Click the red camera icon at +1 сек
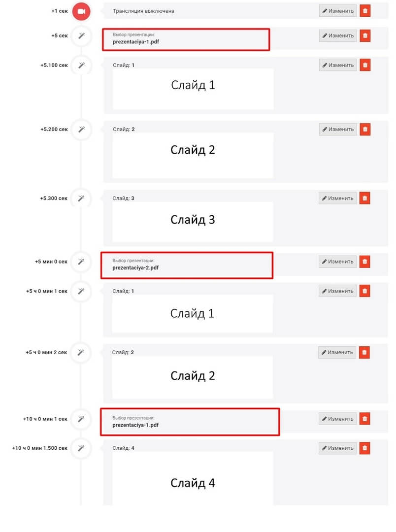Image resolution: width=396 pixels, height=532 pixels. tap(81, 11)
